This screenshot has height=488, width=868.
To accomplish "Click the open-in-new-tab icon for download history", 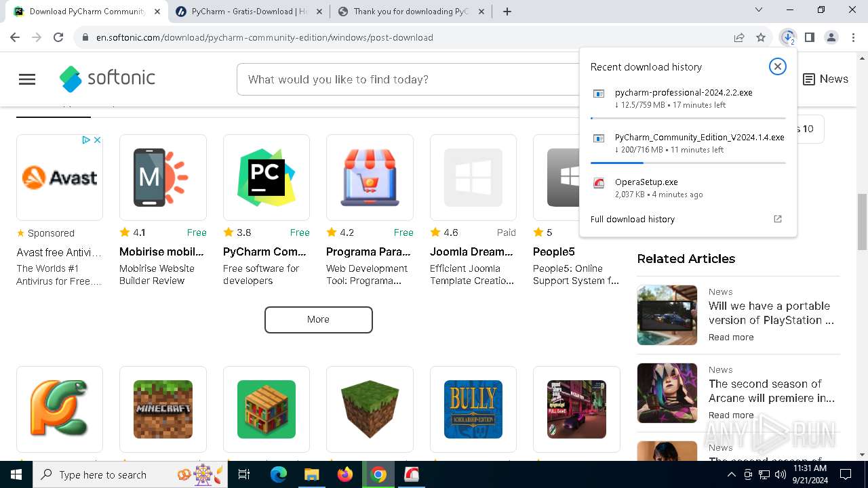I will pyautogui.click(x=778, y=219).
